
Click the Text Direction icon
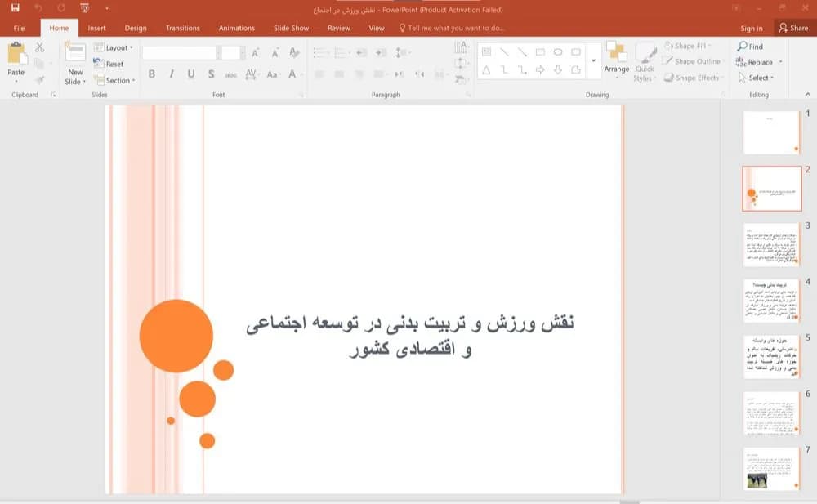pos(461,47)
